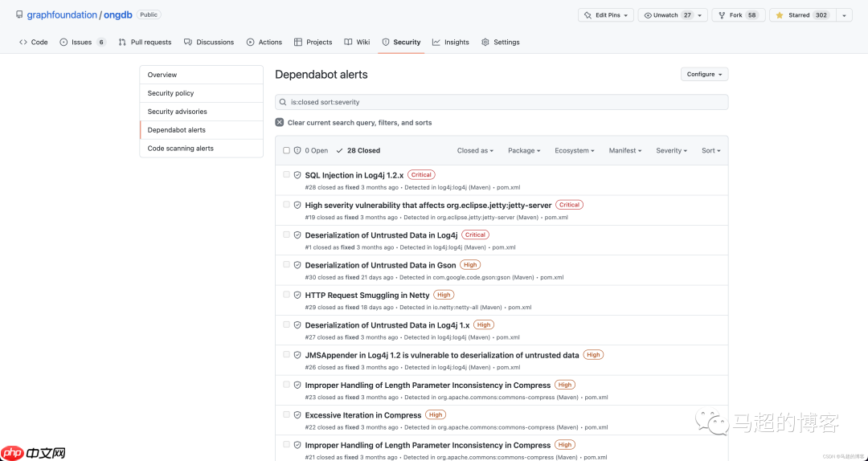This screenshot has width=868, height=461.
Task: Select Security policy in sidebar
Action: [x=202, y=93]
